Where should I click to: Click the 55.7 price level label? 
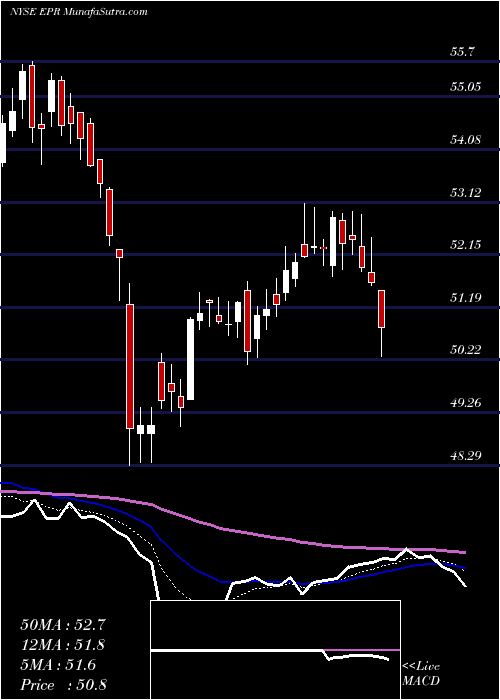(462, 52)
